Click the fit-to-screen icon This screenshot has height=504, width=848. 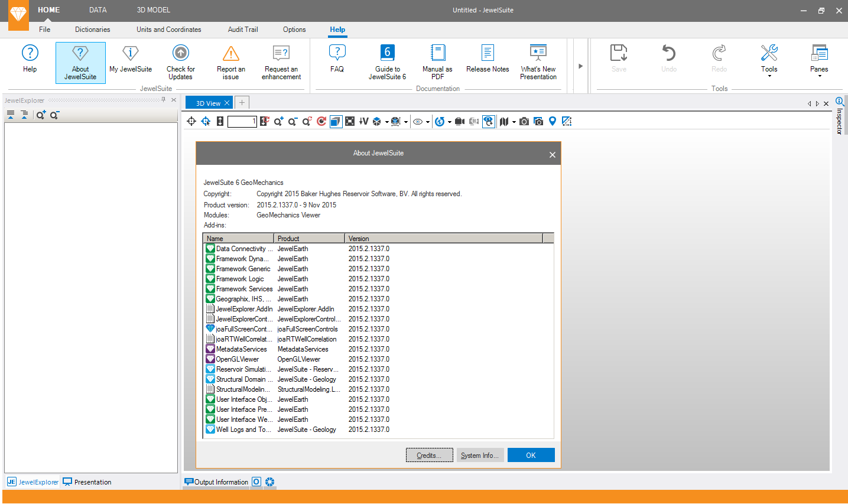tap(350, 121)
